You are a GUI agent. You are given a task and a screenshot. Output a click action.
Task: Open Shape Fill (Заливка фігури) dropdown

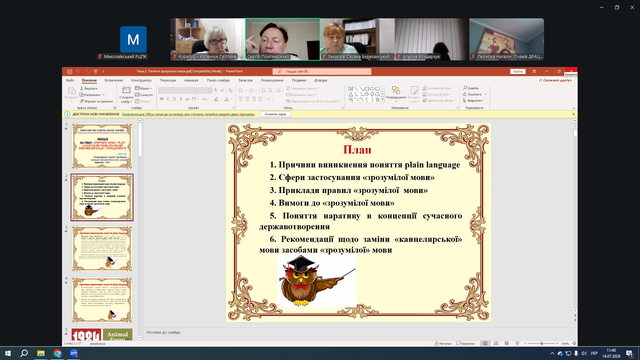pyautogui.click(x=438, y=88)
